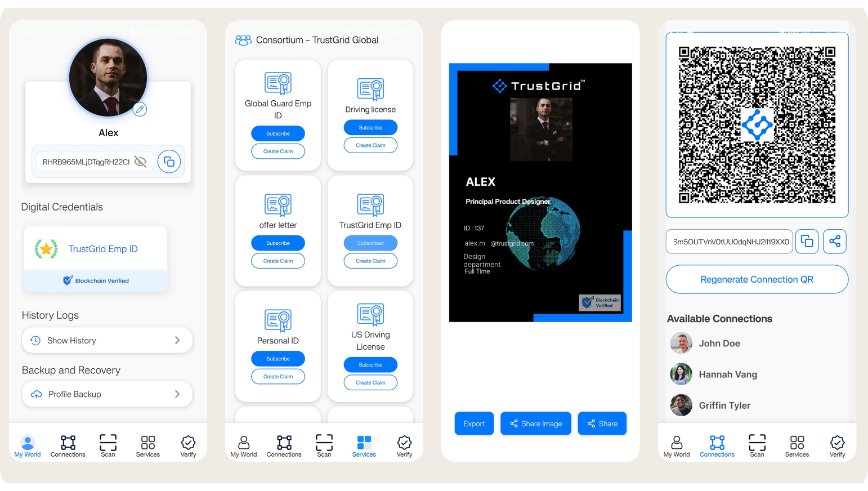Click the Subscribed button on TrustGrid Emp ID
The width and height of the screenshot is (868, 491).
(370, 243)
